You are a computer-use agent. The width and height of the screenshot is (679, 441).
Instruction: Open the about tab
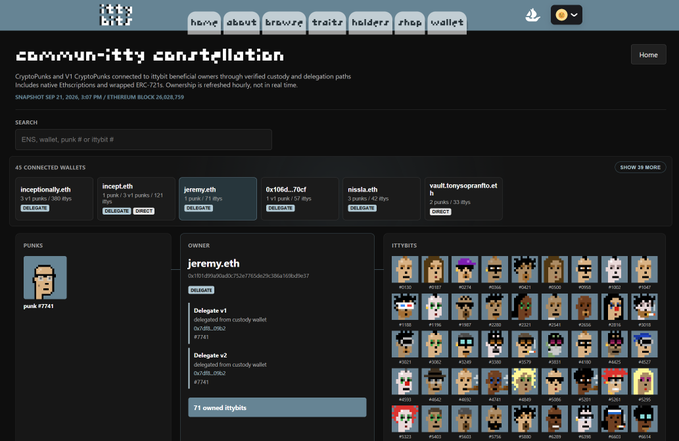click(x=242, y=23)
